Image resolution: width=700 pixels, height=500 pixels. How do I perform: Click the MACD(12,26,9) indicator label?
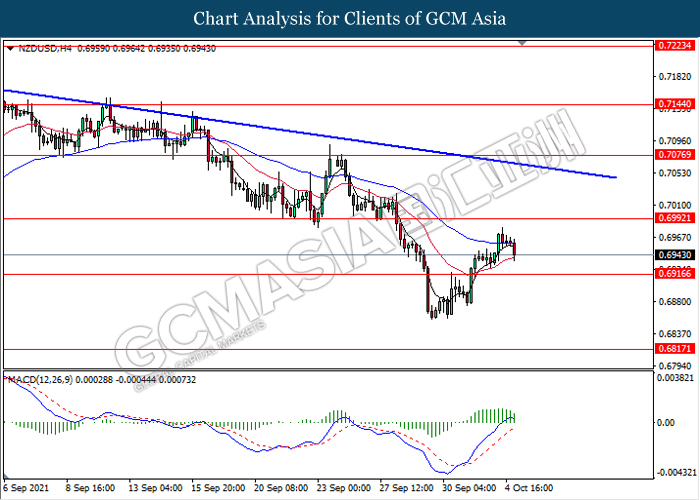(x=40, y=380)
